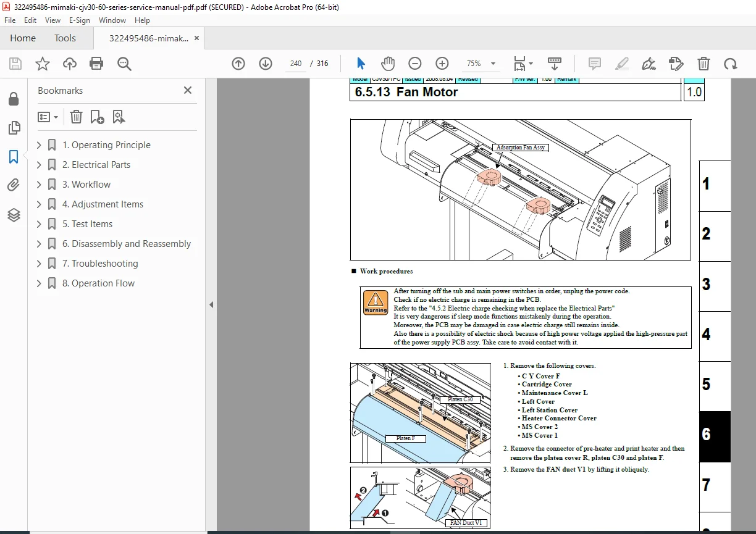Viewport: 756px width, 534px height.
Task: Go to next page arrow
Action: coord(266,64)
